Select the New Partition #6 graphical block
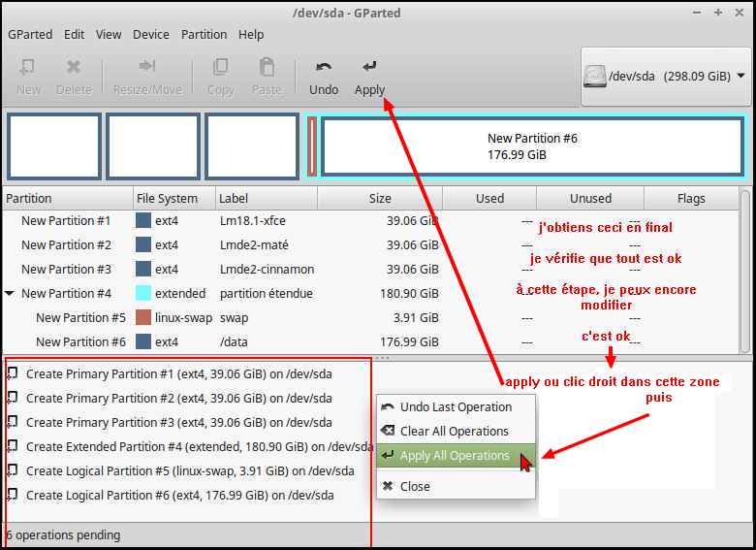 (x=531, y=146)
